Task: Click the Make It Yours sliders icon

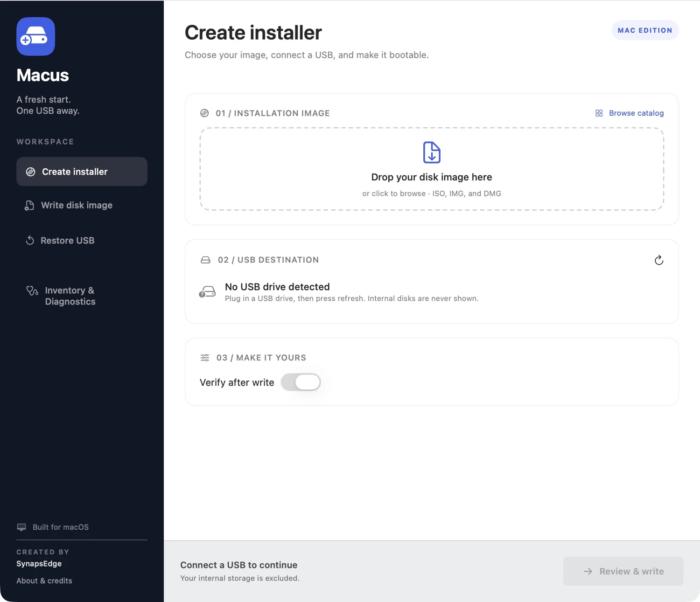Action: coord(205,358)
